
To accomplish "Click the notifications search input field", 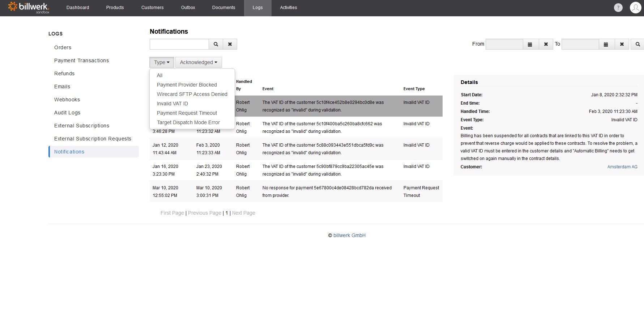I will [179, 44].
